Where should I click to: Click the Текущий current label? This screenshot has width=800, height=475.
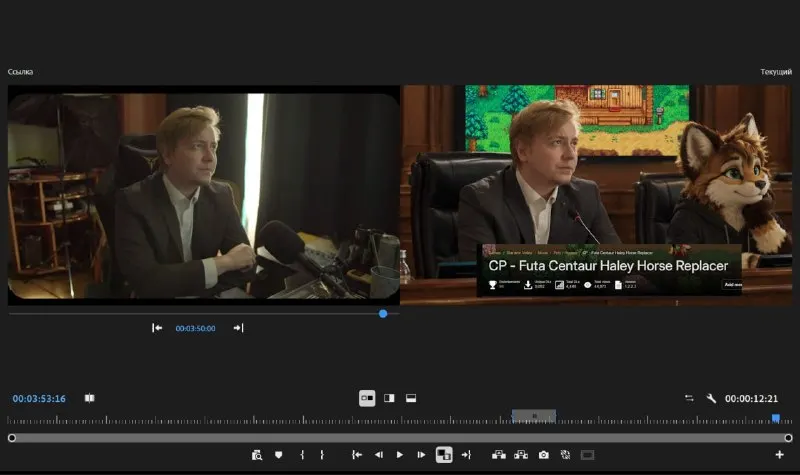pos(776,72)
